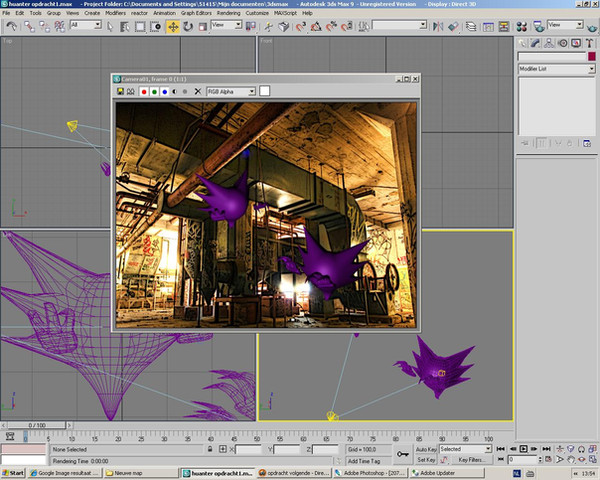
Task: Toggle the green channel in render window
Action: tap(154, 92)
